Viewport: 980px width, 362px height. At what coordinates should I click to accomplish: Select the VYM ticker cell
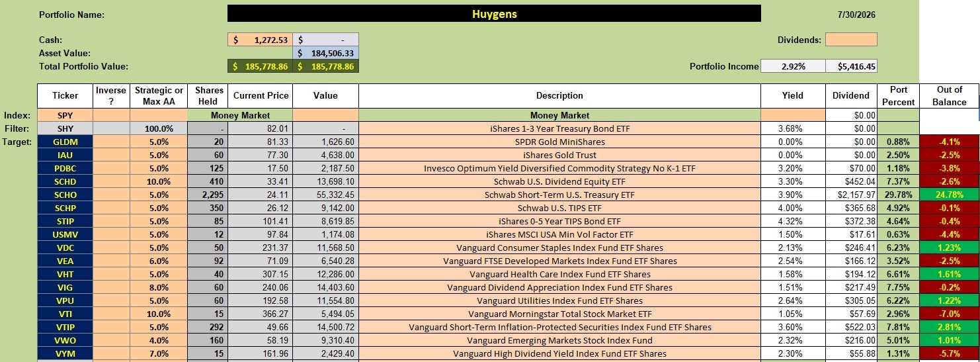click(65, 353)
